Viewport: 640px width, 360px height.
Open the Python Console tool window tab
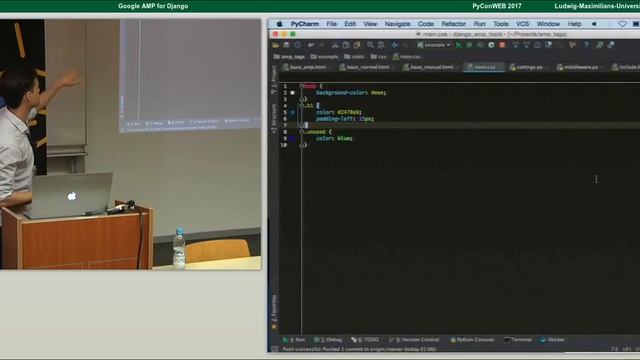tap(472, 340)
